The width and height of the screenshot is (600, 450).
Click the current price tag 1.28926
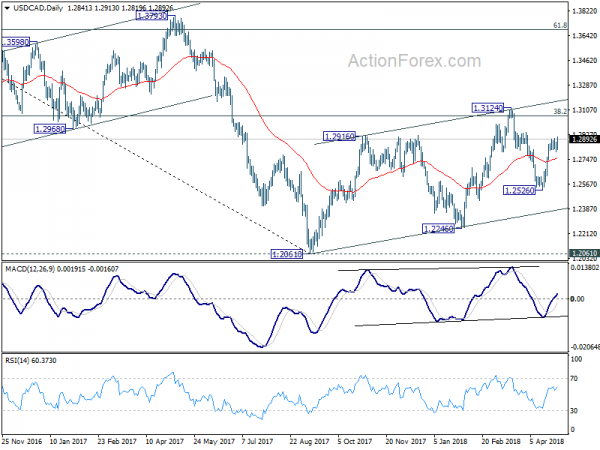584,139
